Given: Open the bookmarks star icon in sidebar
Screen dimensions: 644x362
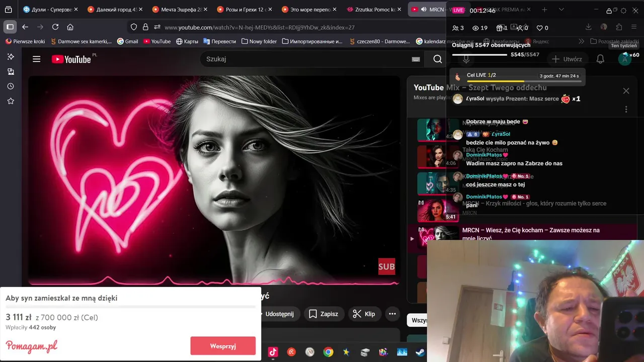Looking at the screenshot, I should [11, 101].
